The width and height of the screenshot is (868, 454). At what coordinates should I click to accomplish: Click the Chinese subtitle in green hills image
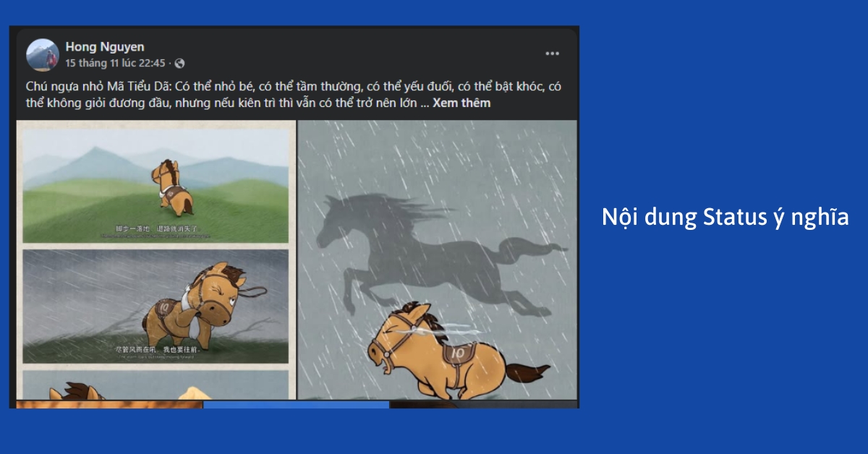(156, 228)
